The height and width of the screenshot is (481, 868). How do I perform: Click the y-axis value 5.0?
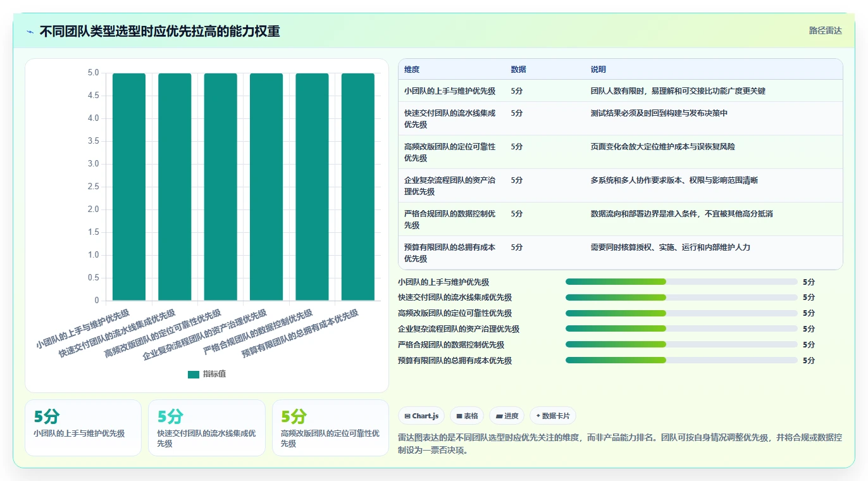click(x=92, y=73)
